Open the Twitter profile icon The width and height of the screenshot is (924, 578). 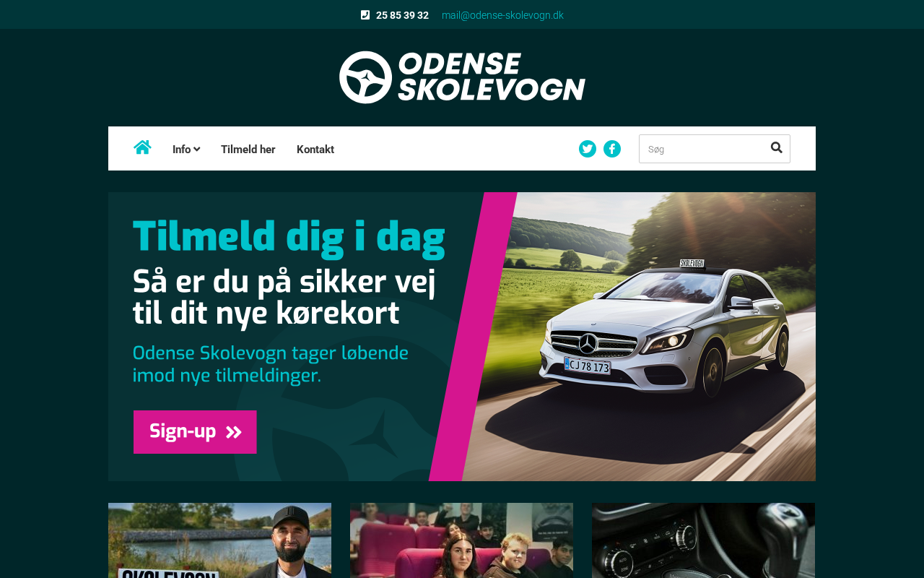pyautogui.click(x=588, y=149)
